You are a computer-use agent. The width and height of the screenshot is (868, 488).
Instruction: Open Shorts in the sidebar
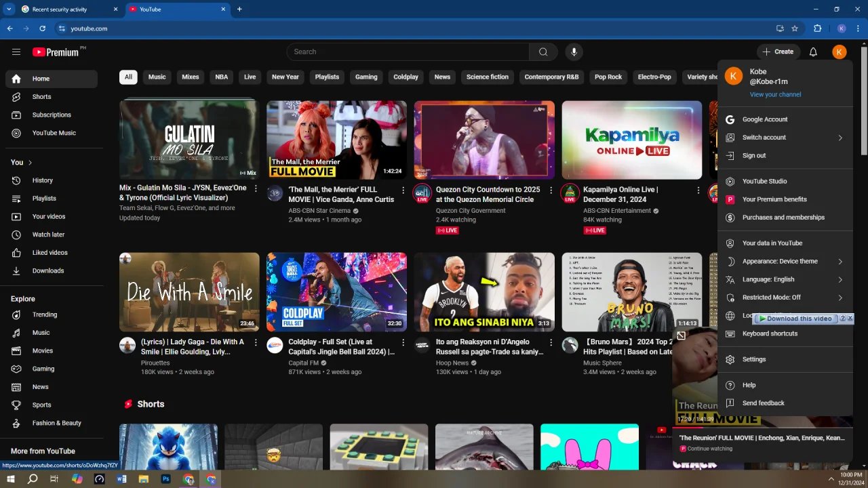tap(52, 97)
